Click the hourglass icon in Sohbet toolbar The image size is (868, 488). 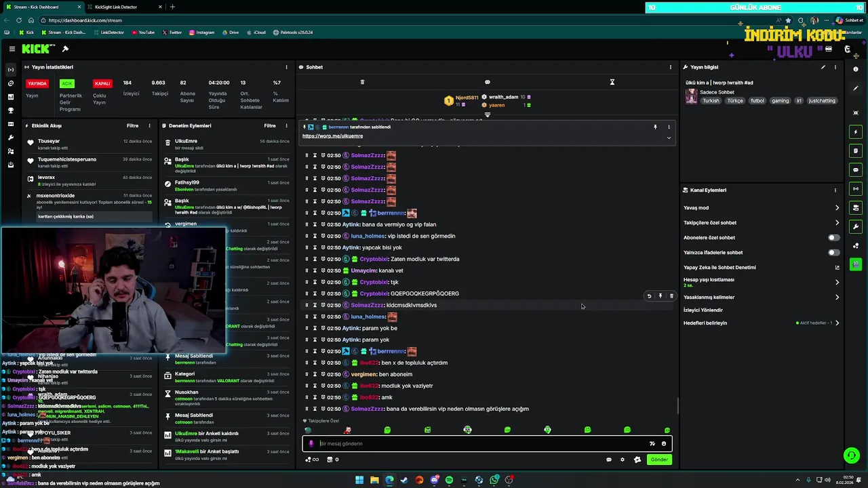pos(612,82)
